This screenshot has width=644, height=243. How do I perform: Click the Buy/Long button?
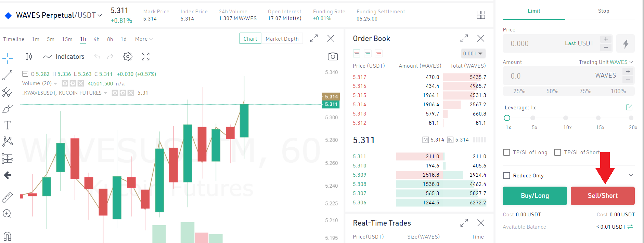(x=534, y=196)
